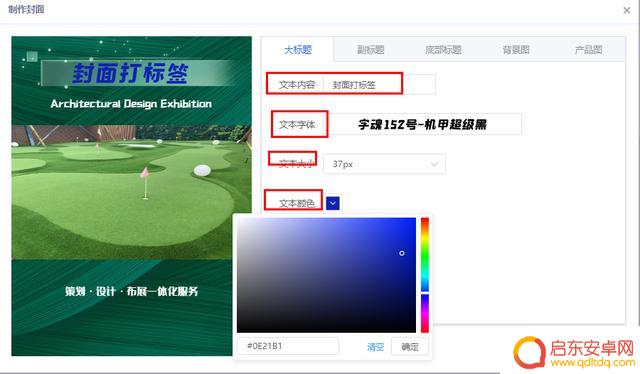Image resolution: width=640 pixels, height=374 pixels.
Task: Open the 底部标题 tab
Action: (443, 50)
